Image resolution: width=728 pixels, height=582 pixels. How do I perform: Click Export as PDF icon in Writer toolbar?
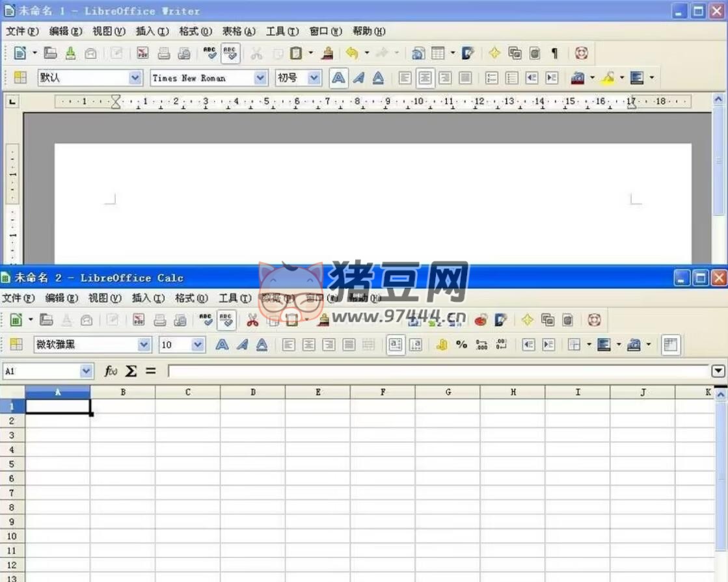coord(143,53)
